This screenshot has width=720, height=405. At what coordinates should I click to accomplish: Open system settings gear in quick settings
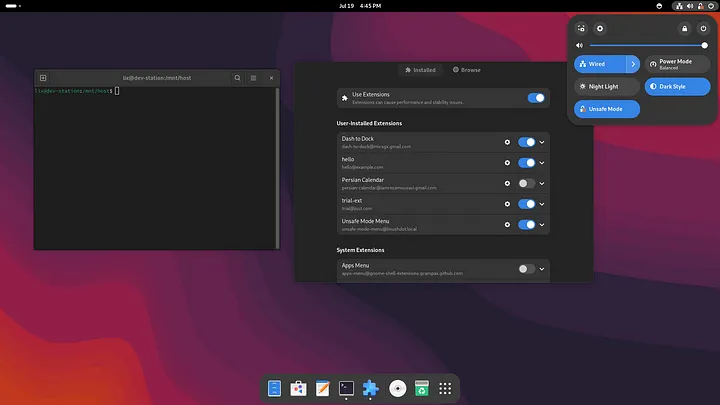click(x=600, y=28)
